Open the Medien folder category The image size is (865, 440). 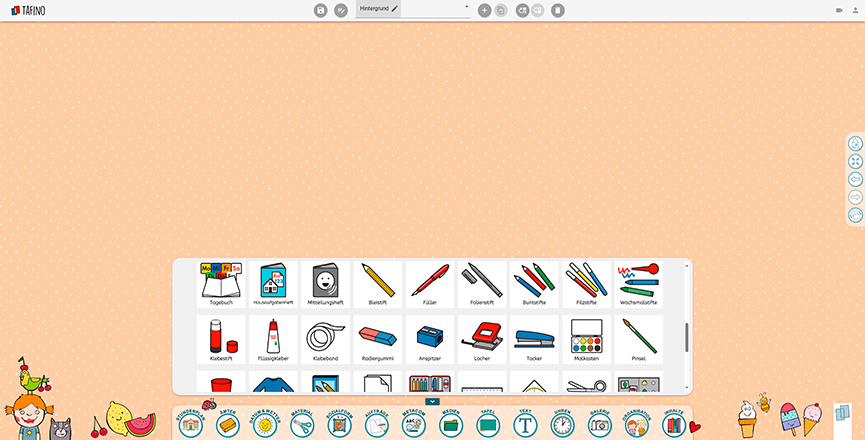click(x=450, y=424)
